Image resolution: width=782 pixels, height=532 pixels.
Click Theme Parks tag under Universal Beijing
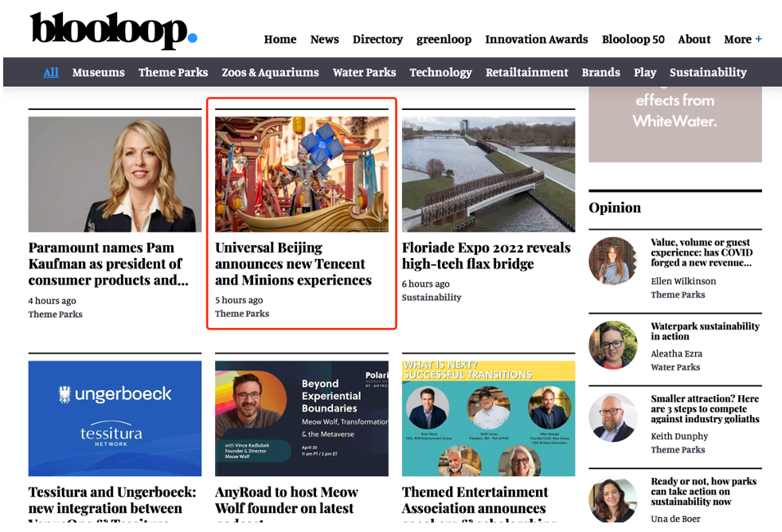(x=242, y=314)
